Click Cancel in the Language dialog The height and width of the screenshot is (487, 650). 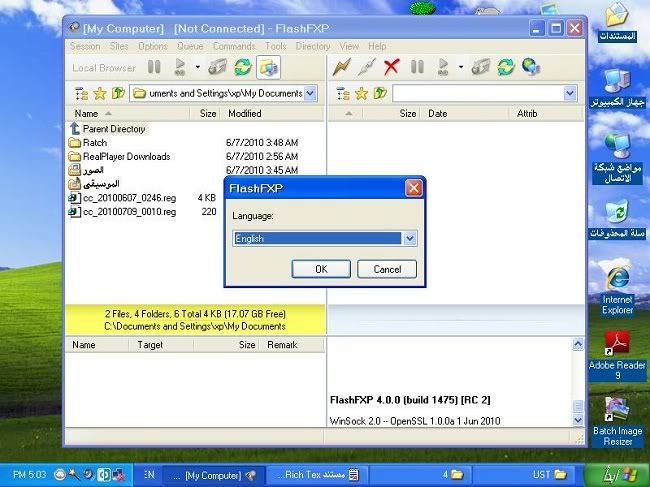coord(387,269)
